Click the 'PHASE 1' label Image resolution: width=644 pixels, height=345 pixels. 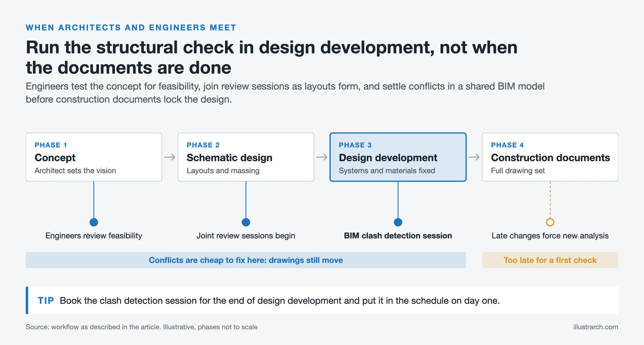coord(51,145)
